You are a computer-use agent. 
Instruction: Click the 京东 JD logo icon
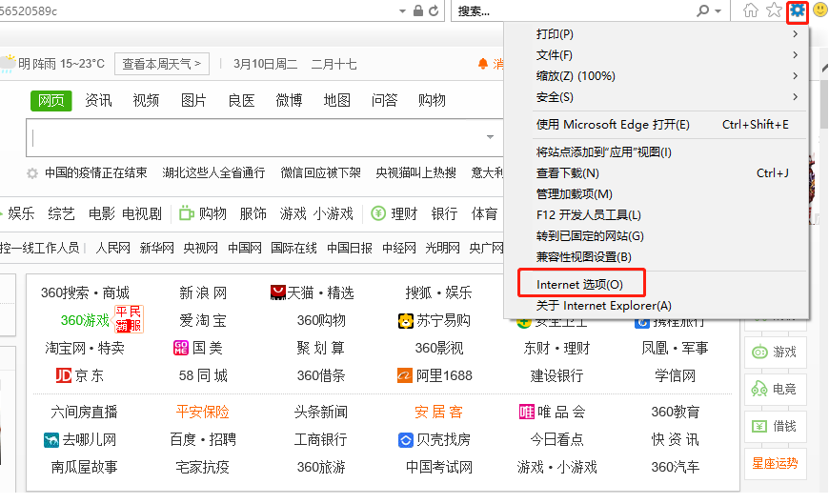point(64,375)
